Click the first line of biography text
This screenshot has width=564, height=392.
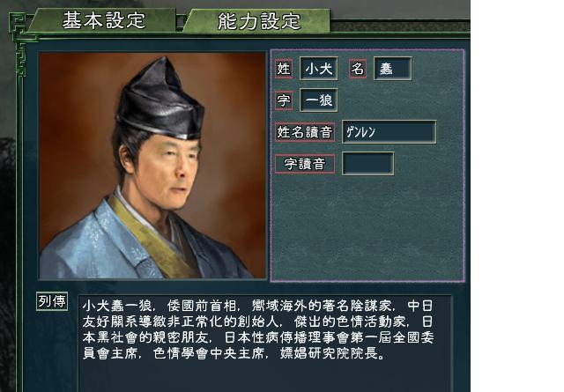click(257, 306)
